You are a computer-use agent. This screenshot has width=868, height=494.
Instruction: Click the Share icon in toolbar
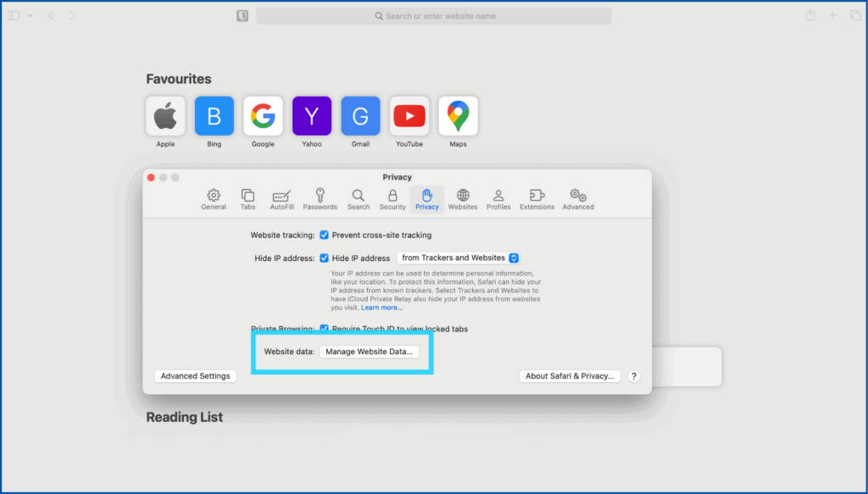(810, 16)
